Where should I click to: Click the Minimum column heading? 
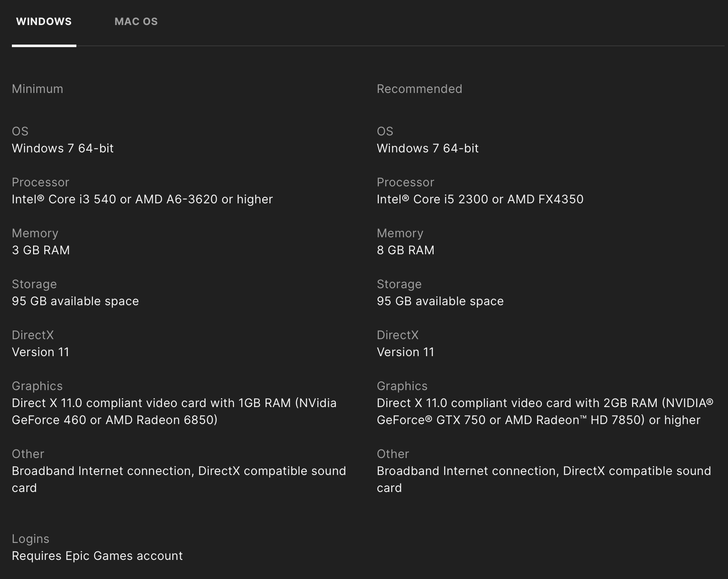(x=37, y=89)
